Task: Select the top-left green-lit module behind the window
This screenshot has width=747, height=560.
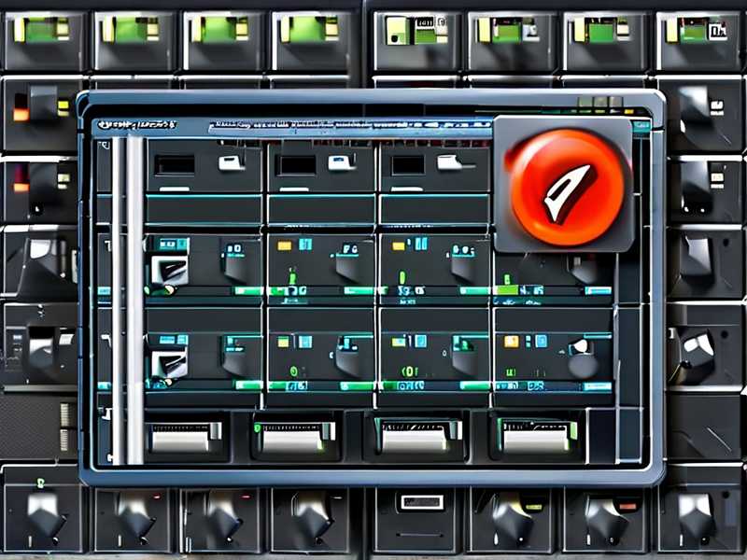Action: [x=40, y=31]
